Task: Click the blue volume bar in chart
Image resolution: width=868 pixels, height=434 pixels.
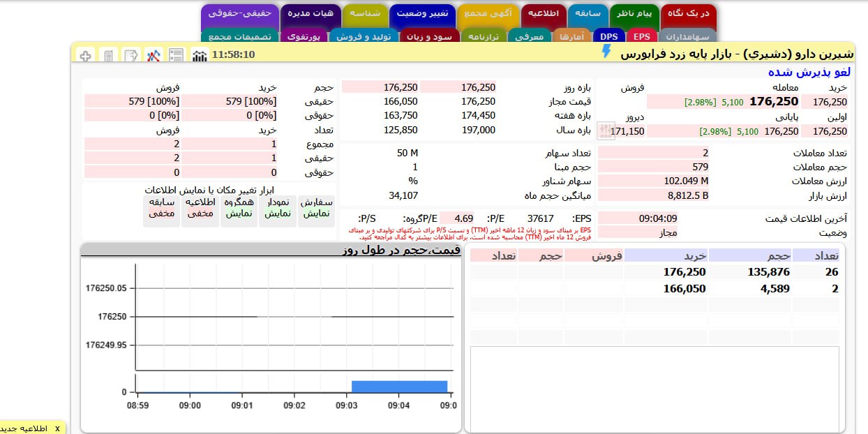Action: (399, 387)
